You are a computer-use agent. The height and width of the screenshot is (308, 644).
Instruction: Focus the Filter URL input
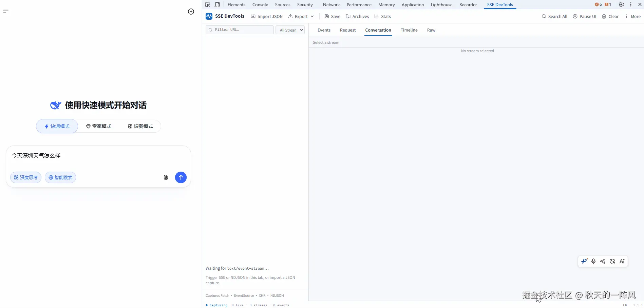pos(240,30)
